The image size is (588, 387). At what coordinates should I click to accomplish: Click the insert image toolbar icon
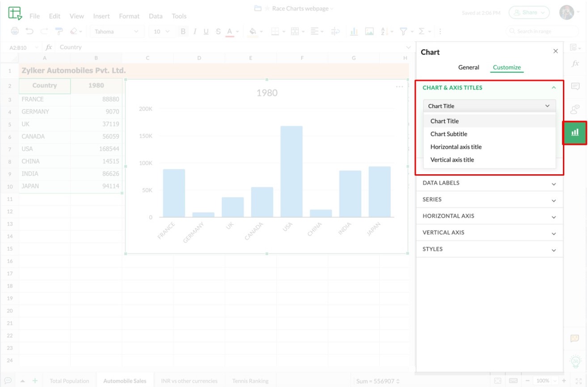tap(369, 31)
